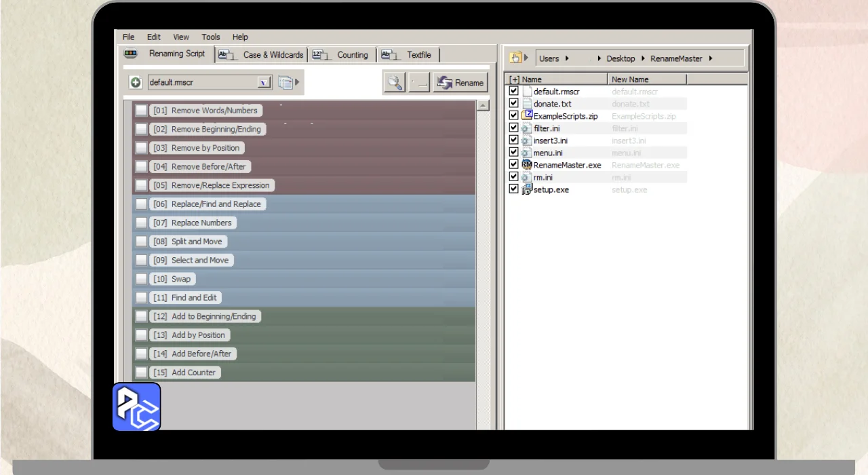Open the [09] Select and Move step
This screenshot has height=475, width=868.
pos(191,260)
